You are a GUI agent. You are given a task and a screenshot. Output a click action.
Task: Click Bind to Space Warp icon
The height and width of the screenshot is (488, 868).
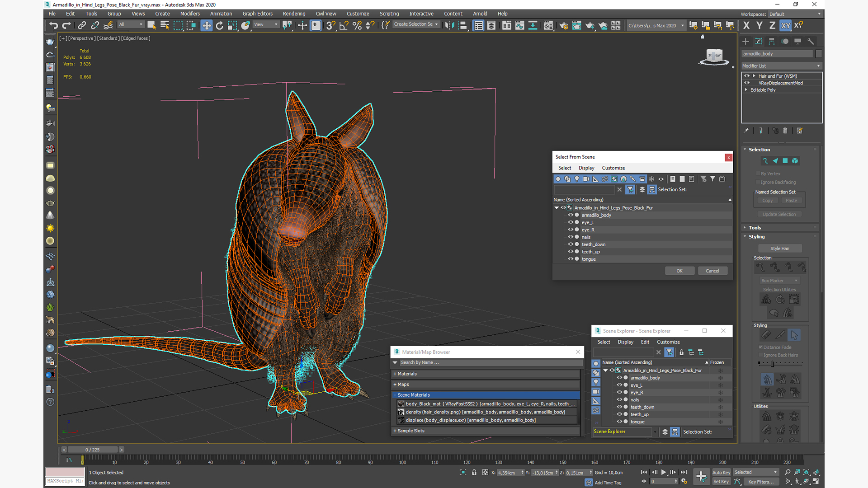(x=108, y=25)
